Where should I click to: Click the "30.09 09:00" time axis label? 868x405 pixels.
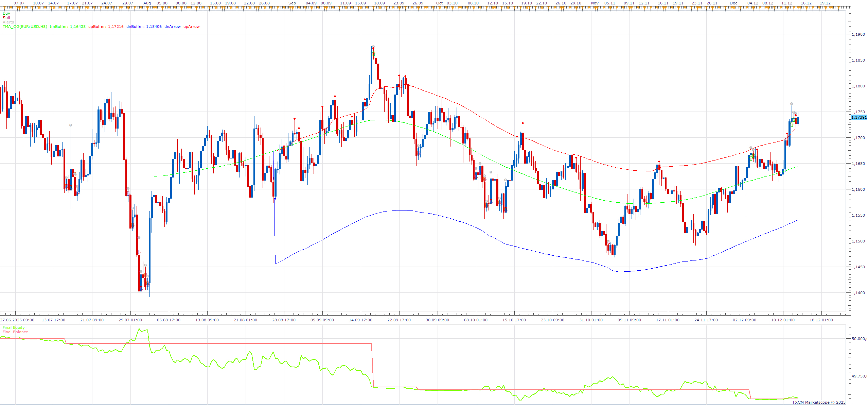coord(437,320)
